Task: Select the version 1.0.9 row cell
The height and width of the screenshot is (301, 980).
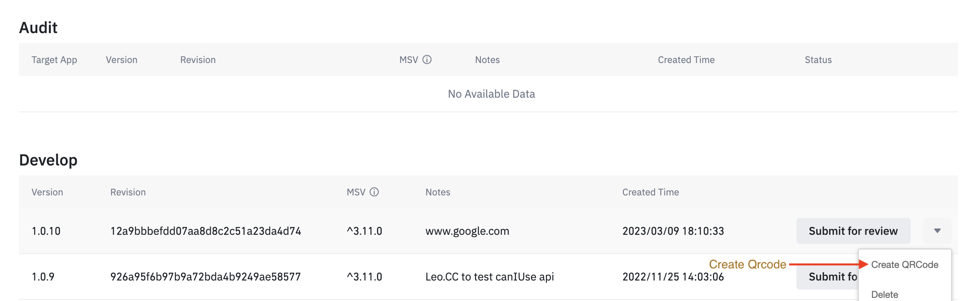Action: click(43, 277)
